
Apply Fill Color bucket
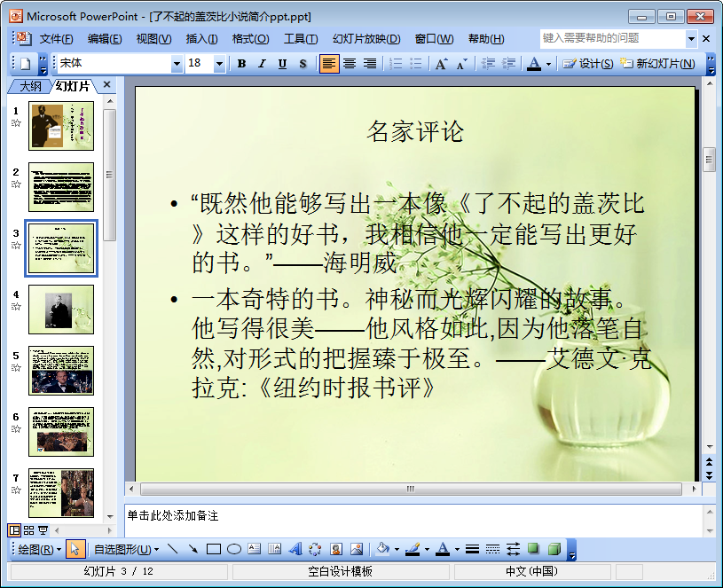382,549
